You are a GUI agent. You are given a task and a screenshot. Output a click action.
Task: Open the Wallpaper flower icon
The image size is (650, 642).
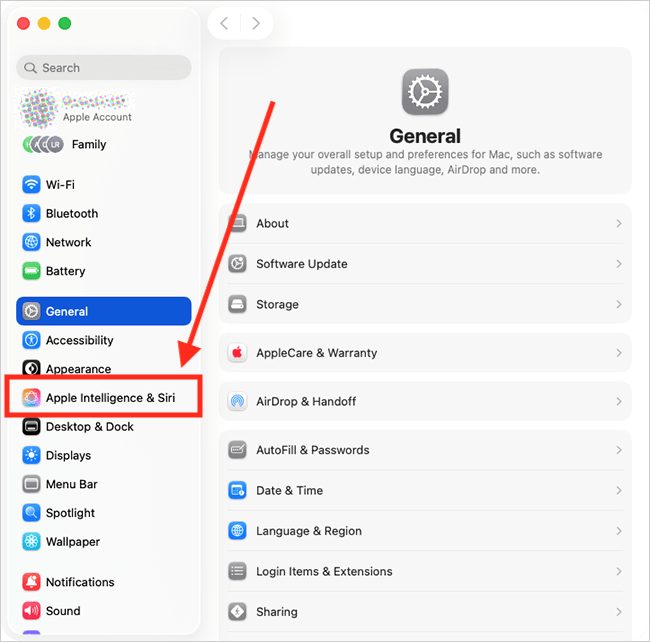point(31,542)
